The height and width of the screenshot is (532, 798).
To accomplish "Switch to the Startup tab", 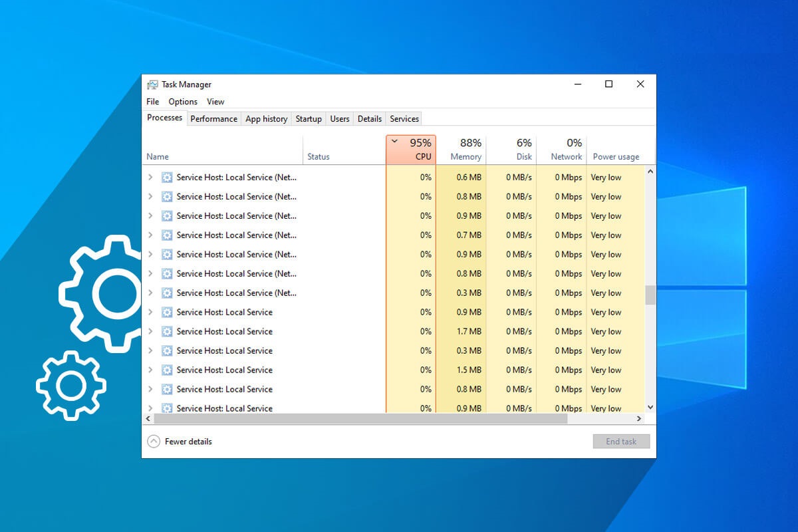I will [309, 119].
